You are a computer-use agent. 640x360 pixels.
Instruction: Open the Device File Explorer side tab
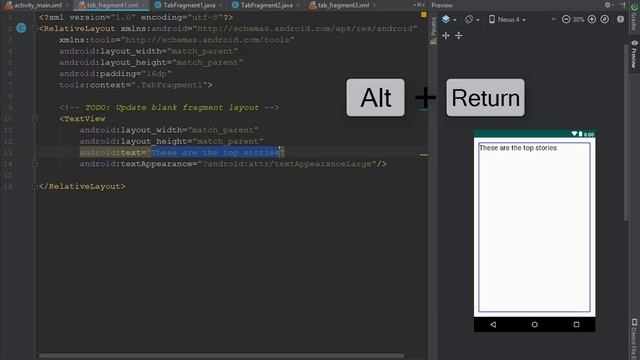pyautogui.click(x=635, y=339)
